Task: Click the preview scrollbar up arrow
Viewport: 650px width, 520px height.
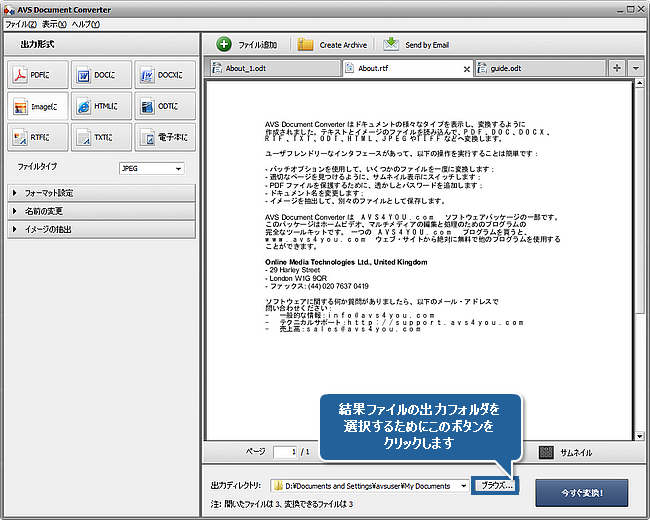Action: 639,83
